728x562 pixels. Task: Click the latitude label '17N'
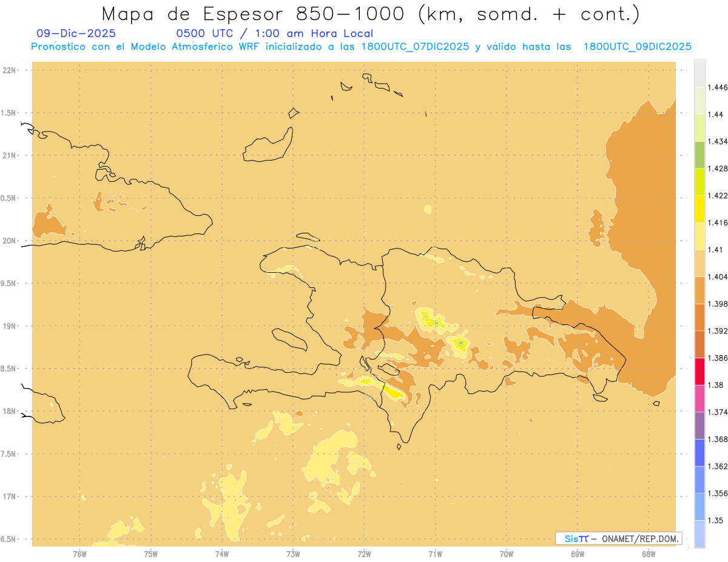tap(10, 497)
